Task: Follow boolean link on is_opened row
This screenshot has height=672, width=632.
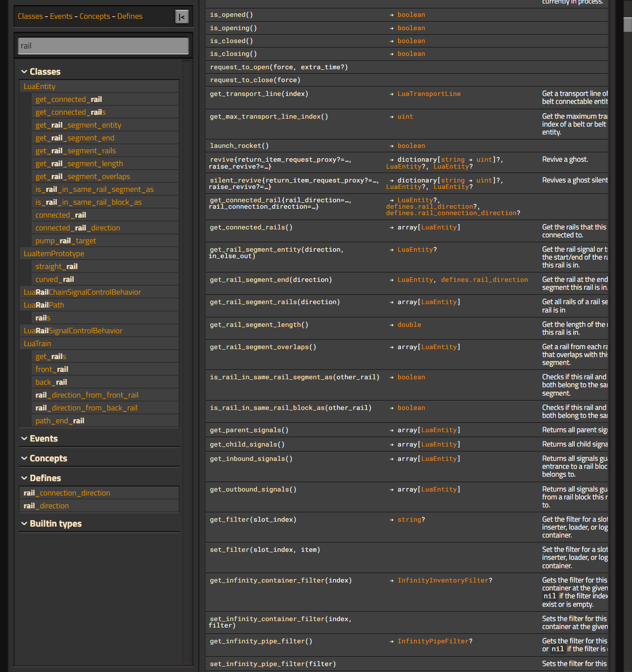Action: pos(411,15)
